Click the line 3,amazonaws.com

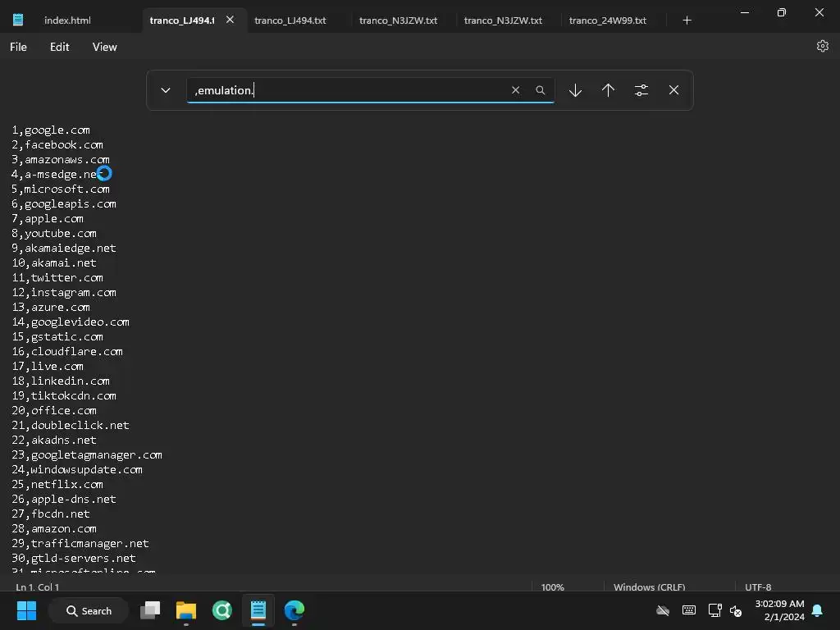coord(61,160)
